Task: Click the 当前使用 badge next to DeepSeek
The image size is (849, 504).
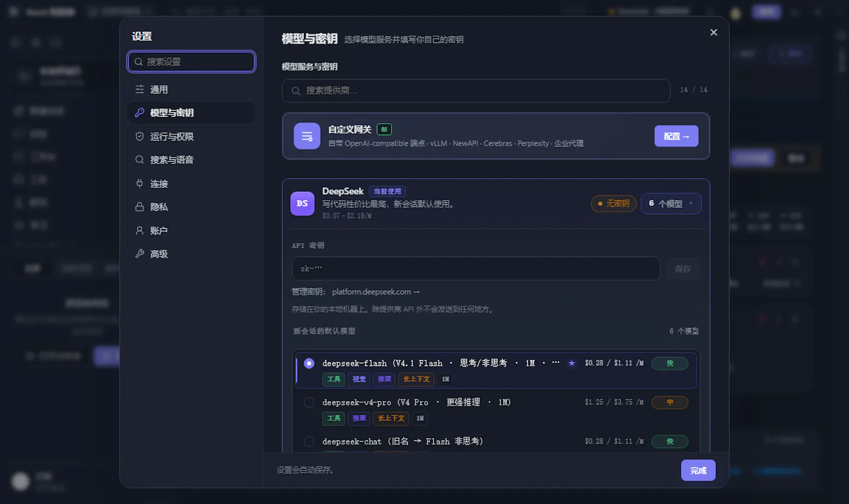Action: pos(387,192)
